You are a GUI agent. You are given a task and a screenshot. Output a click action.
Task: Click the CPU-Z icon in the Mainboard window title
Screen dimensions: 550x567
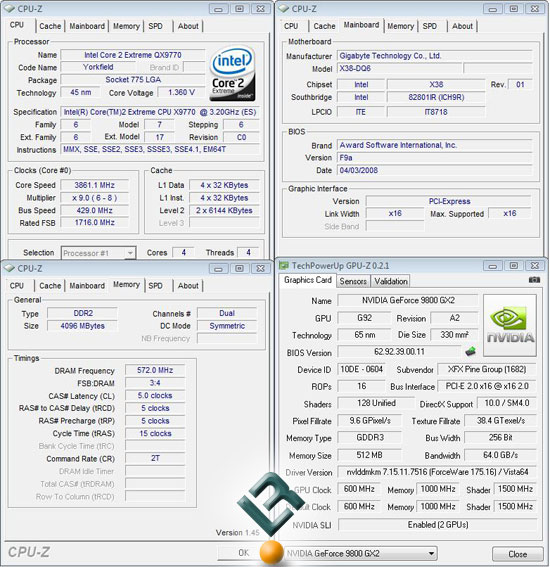pyautogui.click(x=283, y=9)
